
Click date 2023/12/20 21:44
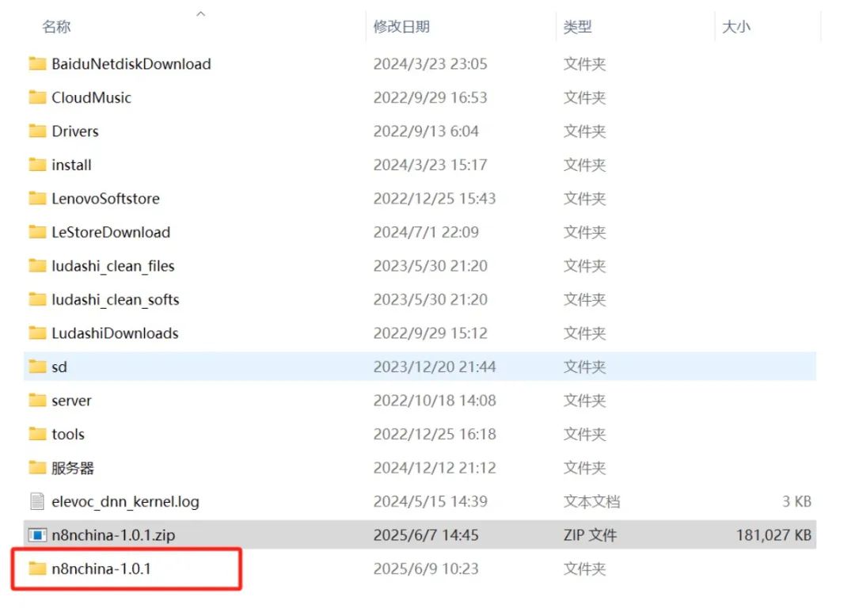(x=435, y=367)
